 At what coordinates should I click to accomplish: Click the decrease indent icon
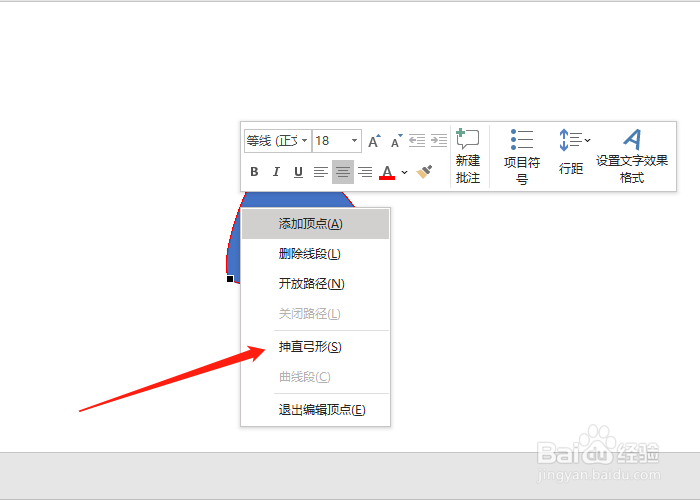pos(417,141)
